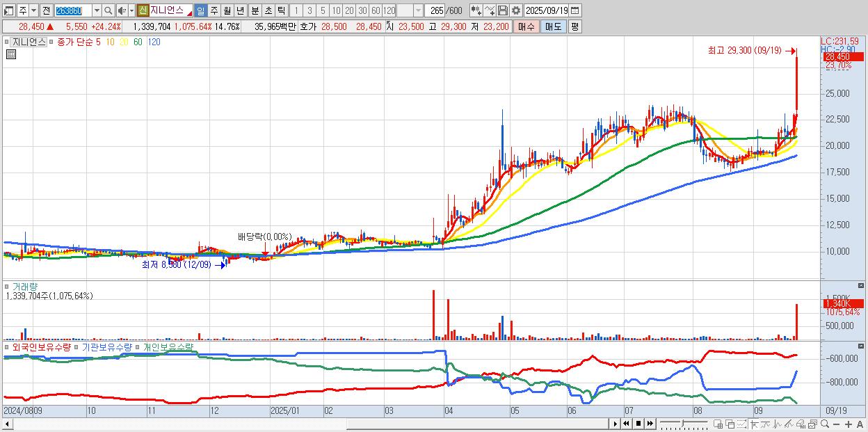Click the eraser with bars icon

(x=801, y=424)
